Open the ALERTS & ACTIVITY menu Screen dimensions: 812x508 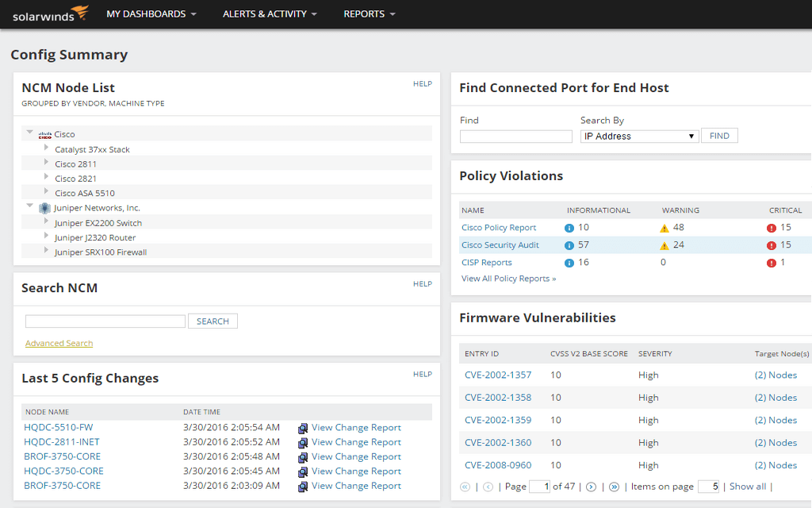265,13
